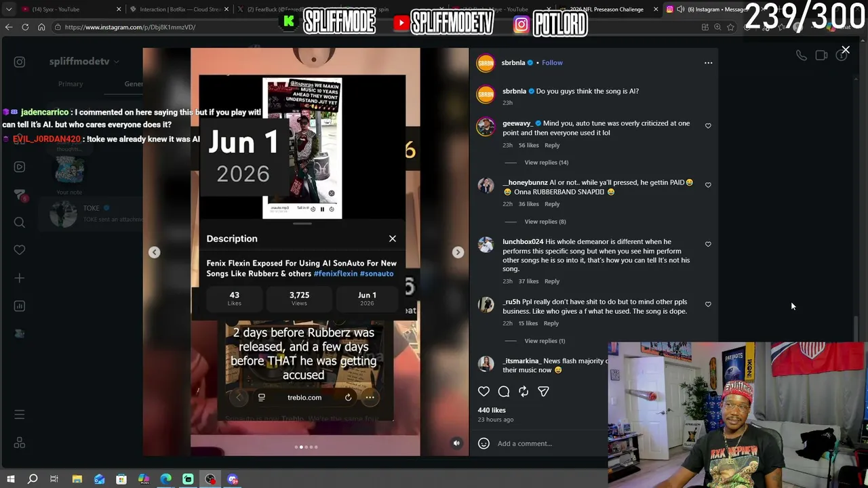
Task: Click the comment bubble icon
Action: pyautogui.click(x=504, y=391)
